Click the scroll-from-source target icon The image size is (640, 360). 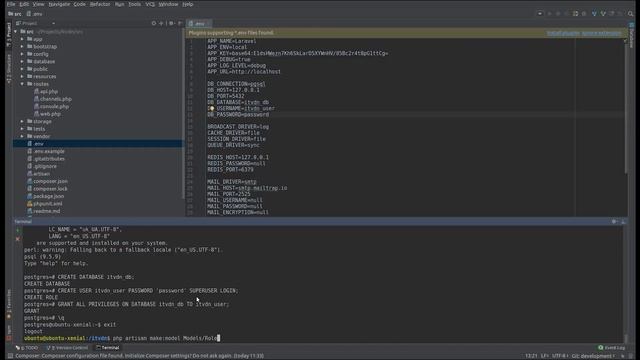click(x=153, y=23)
